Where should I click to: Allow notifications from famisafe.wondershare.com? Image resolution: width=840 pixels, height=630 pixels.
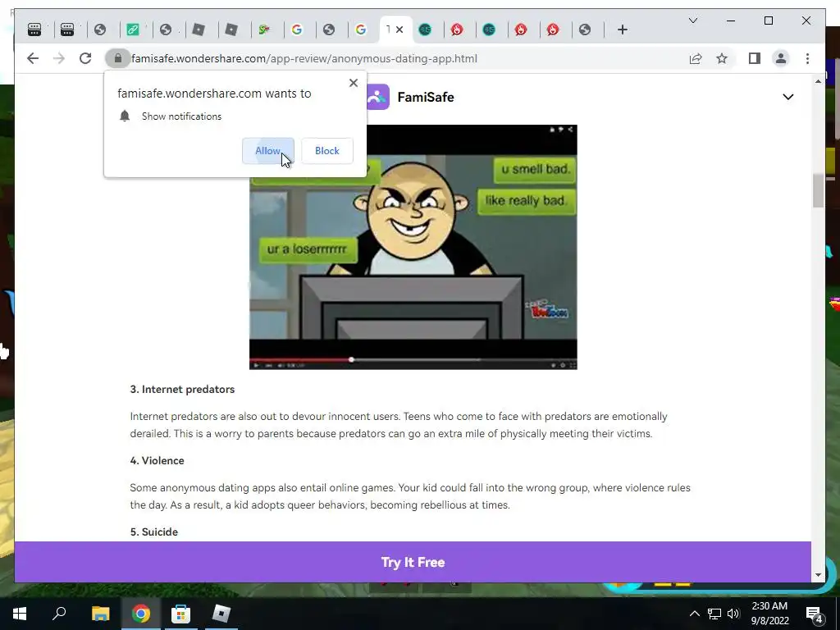click(268, 151)
